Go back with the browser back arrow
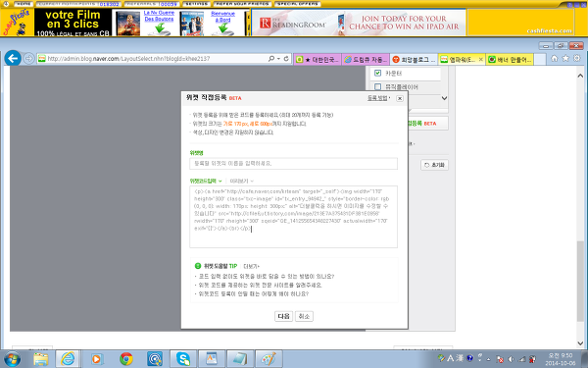The image size is (588, 368). tap(13, 58)
